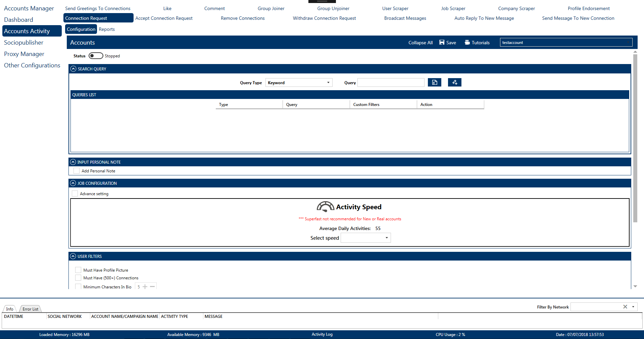Image resolution: width=644 pixels, height=339 pixels.
Task: Click the add query plus icon button
Action: [x=454, y=82]
